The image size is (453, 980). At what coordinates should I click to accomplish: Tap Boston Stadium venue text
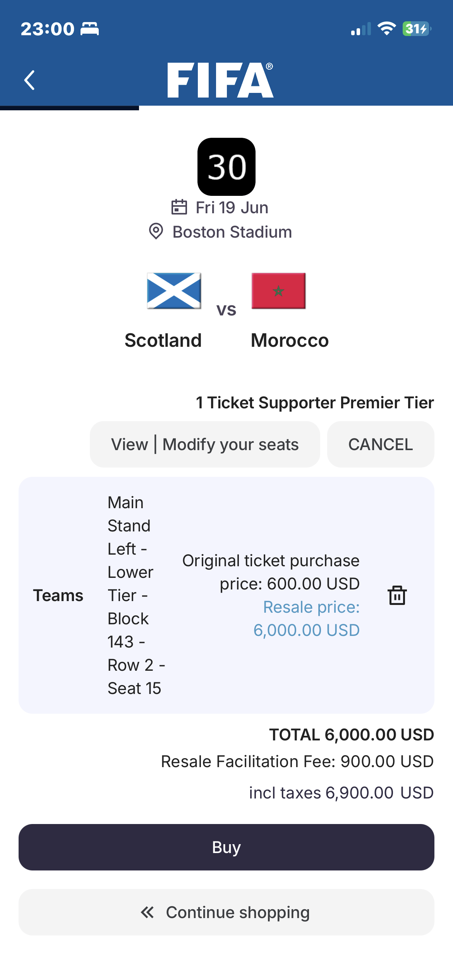[x=232, y=232]
